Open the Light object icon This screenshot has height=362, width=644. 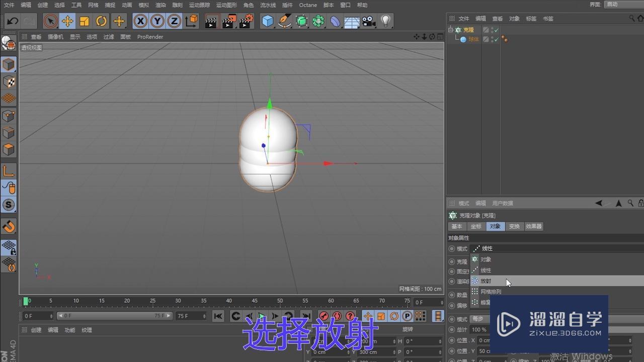(385, 21)
